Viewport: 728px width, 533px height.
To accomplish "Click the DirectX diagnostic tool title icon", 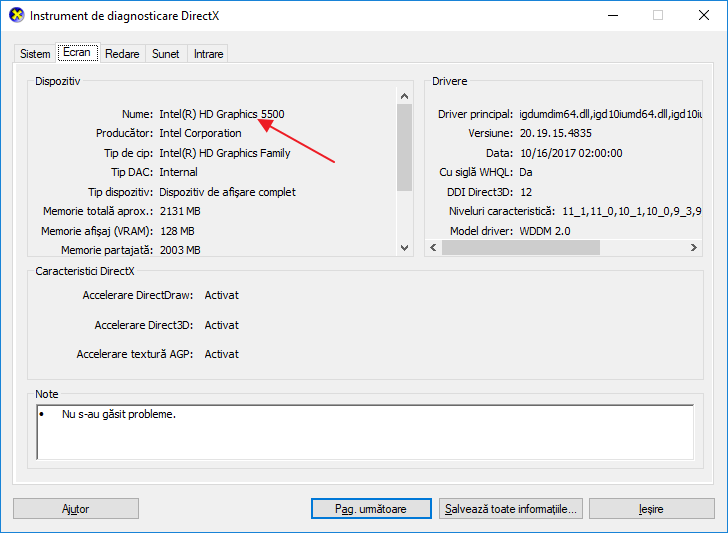I will click(x=17, y=15).
